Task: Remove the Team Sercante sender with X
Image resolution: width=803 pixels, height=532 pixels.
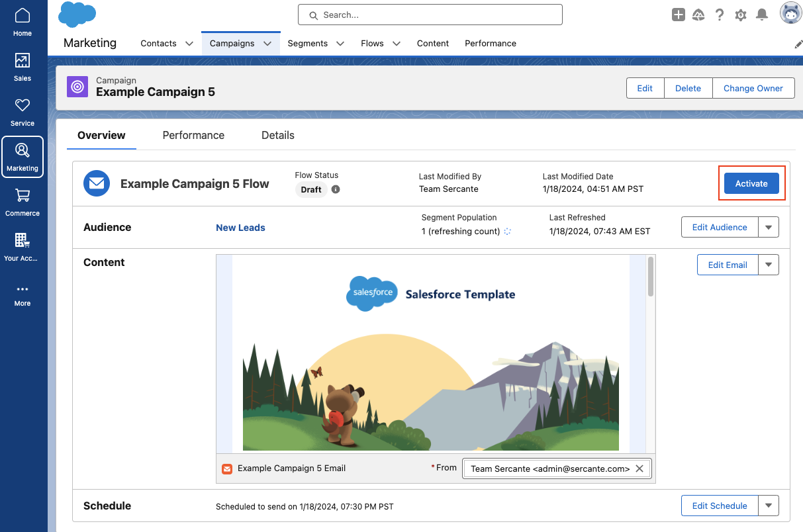Action: pos(639,468)
